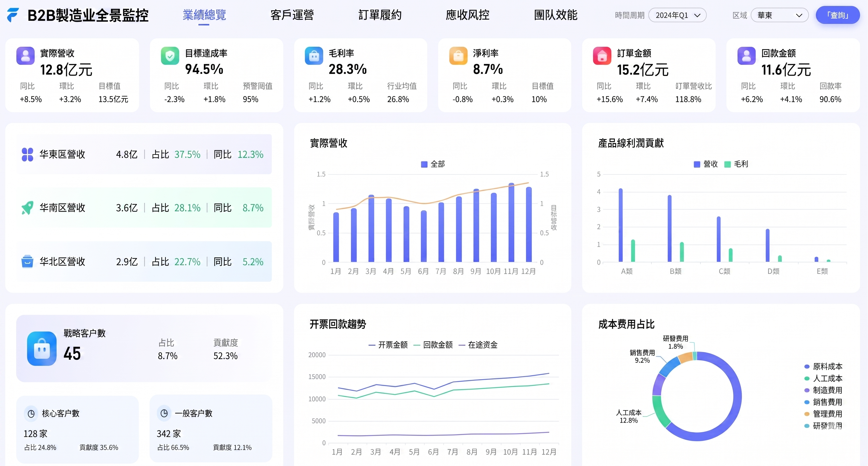Switch to the 客戶運營 tab
868x466 pixels.
click(x=292, y=15)
